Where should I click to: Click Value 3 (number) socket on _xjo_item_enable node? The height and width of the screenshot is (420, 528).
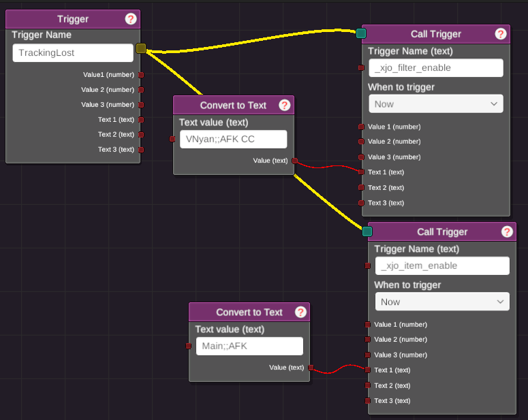point(368,355)
